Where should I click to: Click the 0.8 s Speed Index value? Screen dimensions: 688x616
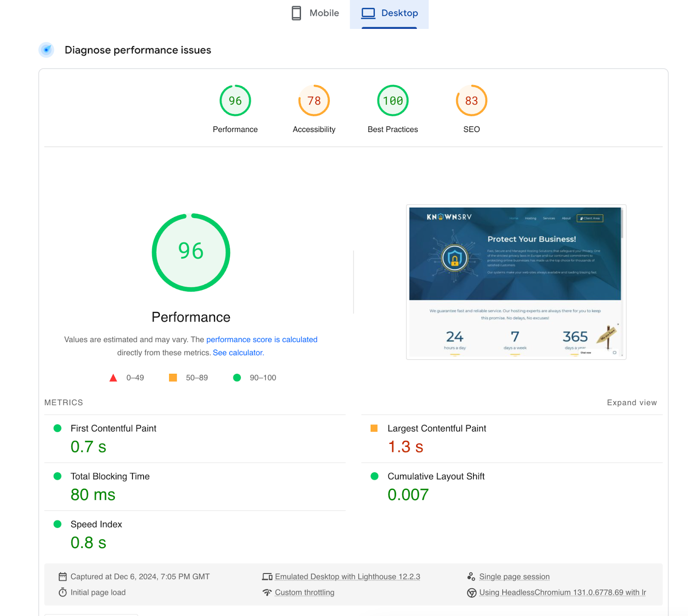coord(88,543)
